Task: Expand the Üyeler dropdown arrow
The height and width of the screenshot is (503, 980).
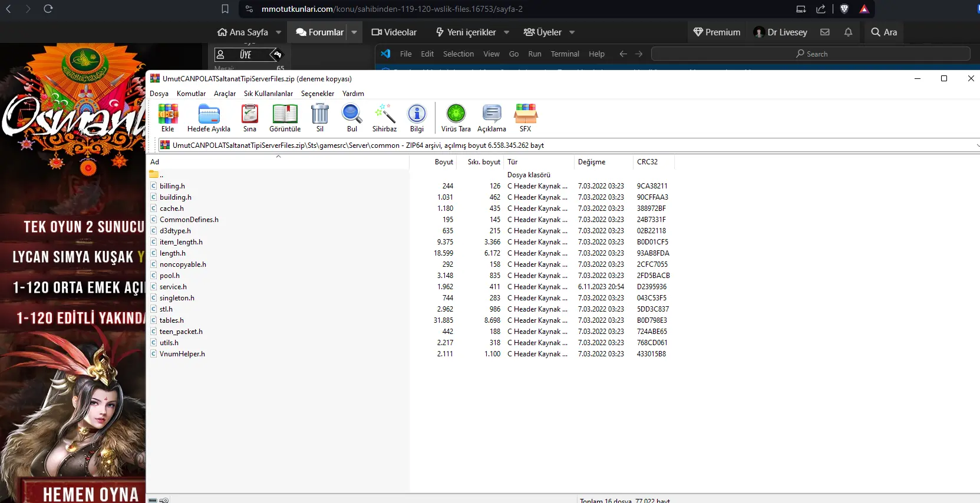Action: pyautogui.click(x=572, y=32)
